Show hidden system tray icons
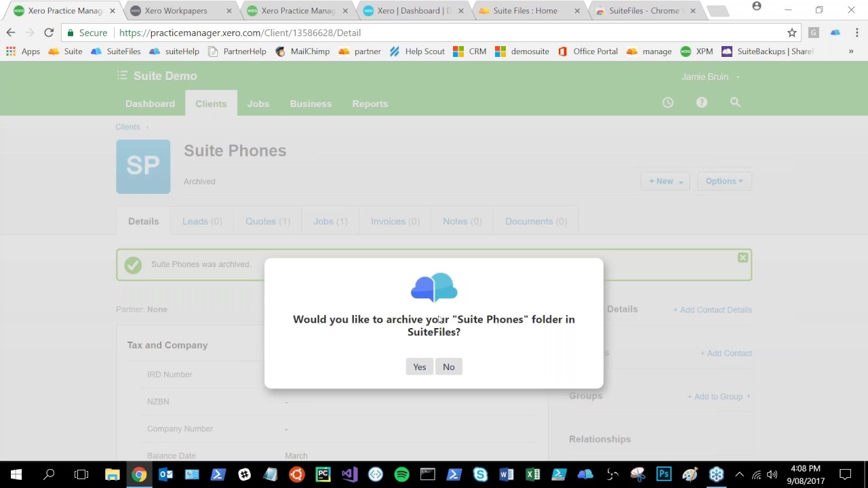The image size is (868, 488). (x=739, y=474)
